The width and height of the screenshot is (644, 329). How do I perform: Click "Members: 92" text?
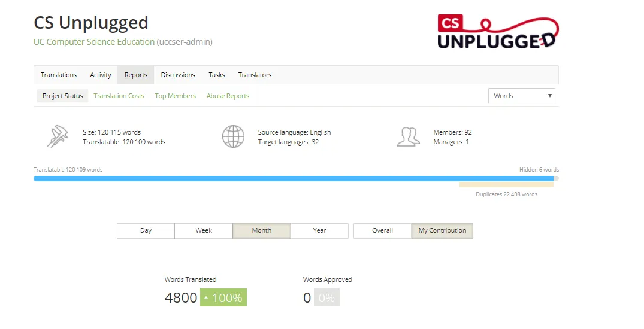click(453, 132)
